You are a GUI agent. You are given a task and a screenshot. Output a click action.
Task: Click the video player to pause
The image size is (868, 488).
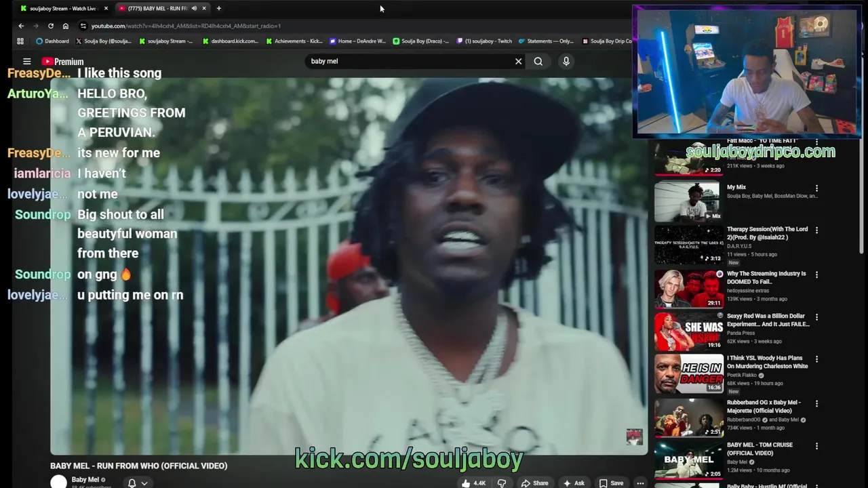point(349,266)
